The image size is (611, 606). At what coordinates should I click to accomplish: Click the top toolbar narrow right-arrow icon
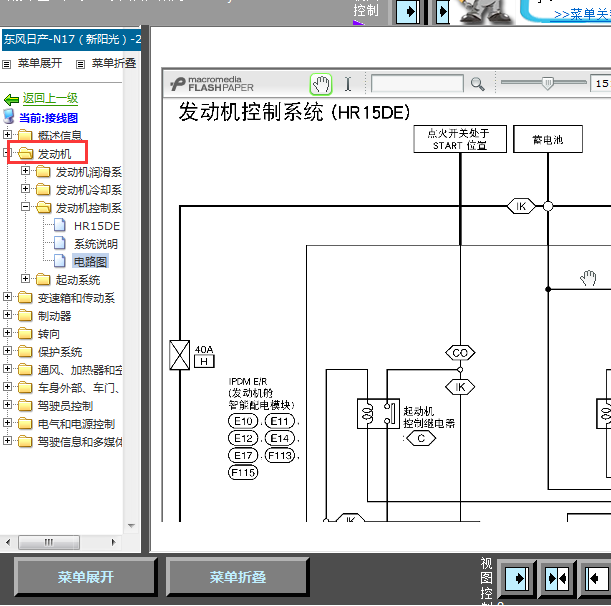442,12
